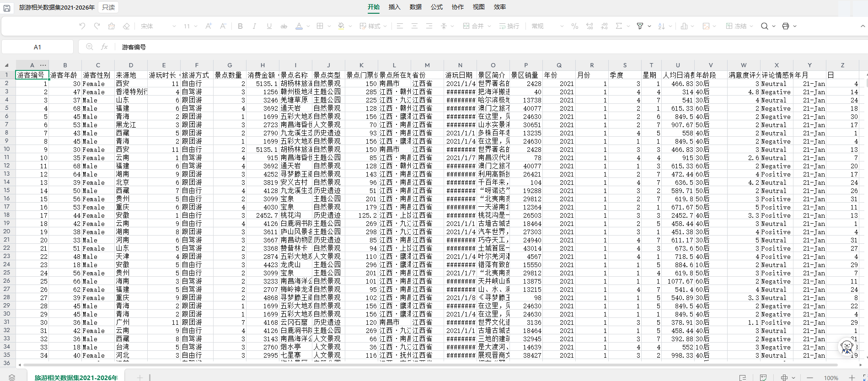Toggle 换行 wrap text
This screenshot has height=381, width=868.
point(509,26)
